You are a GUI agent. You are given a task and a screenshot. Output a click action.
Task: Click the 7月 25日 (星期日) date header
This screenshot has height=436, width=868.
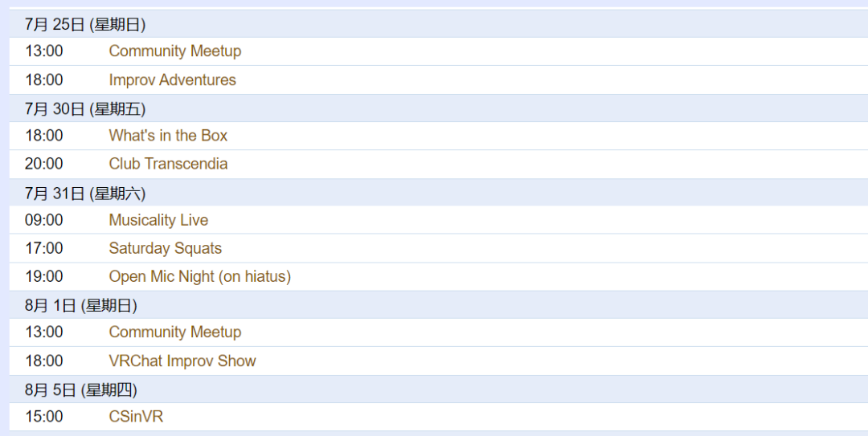coord(85,25)
